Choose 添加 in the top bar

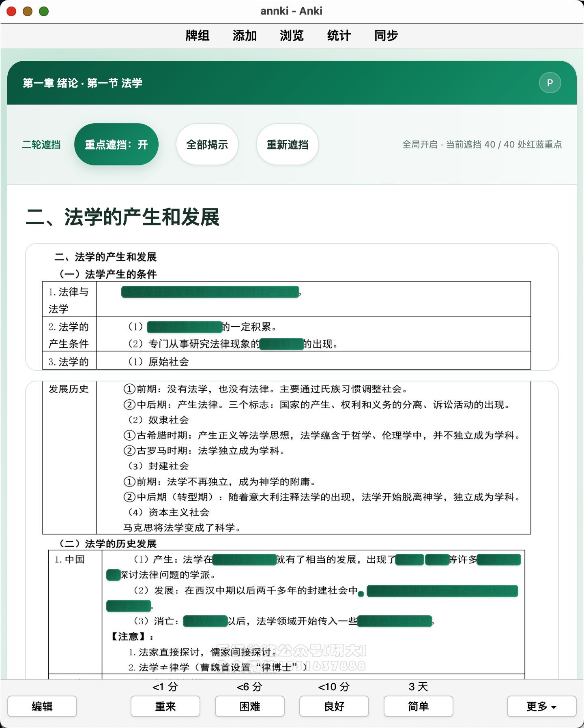245,36
